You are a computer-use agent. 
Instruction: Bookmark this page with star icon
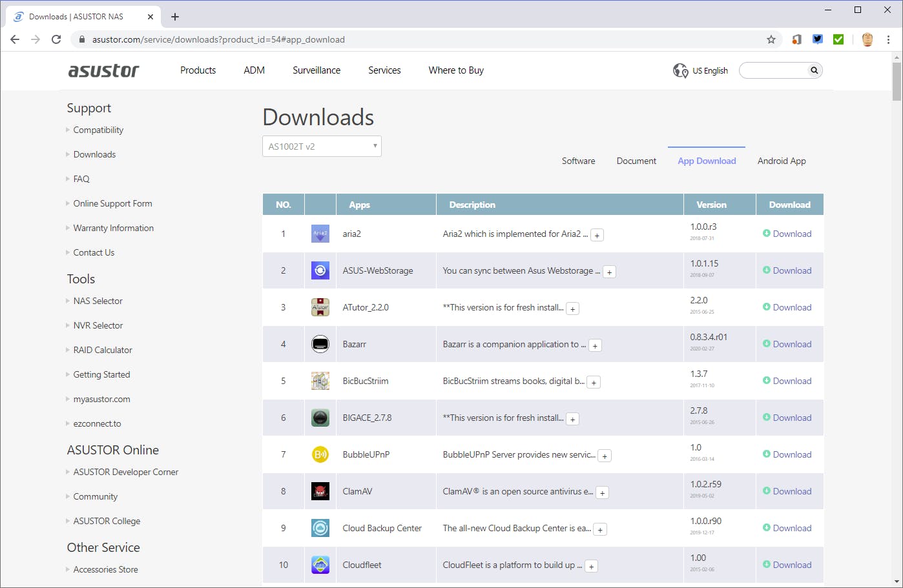pyautogui.click(x=771, y=39)
